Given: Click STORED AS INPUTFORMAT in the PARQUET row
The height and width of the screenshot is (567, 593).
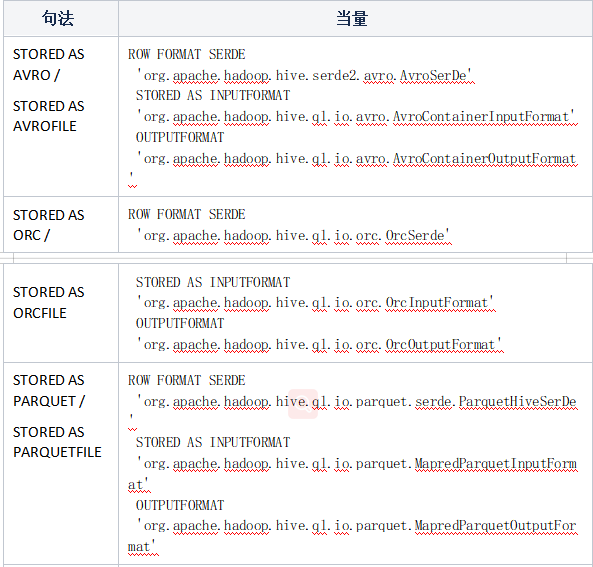Looking at the screenshot, I should click(213, 442).
